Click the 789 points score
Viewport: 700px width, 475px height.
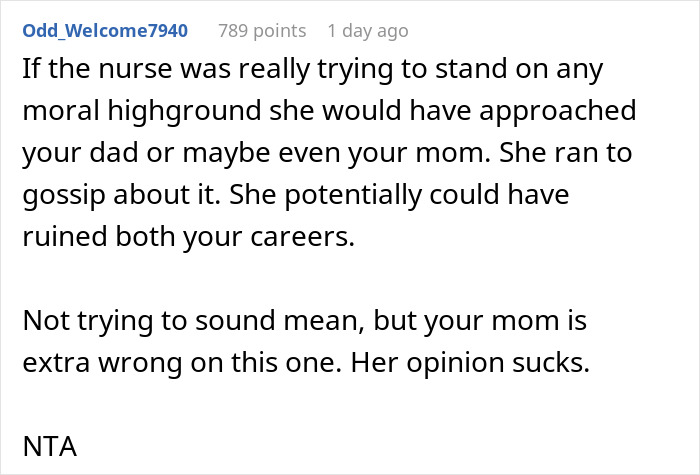tap(264, 31)
